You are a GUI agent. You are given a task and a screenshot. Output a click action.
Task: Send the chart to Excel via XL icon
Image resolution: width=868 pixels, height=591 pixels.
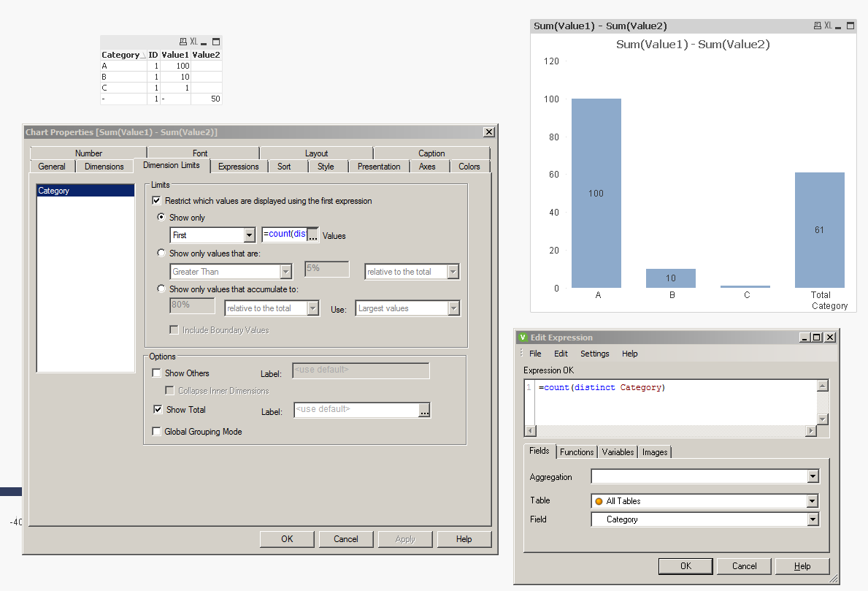tap(828, 26)
